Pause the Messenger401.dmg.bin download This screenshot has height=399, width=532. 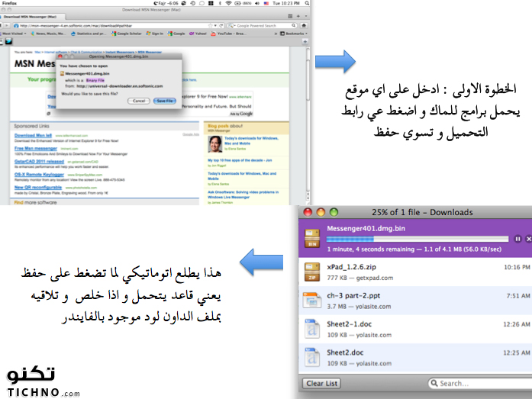point(517,239)
